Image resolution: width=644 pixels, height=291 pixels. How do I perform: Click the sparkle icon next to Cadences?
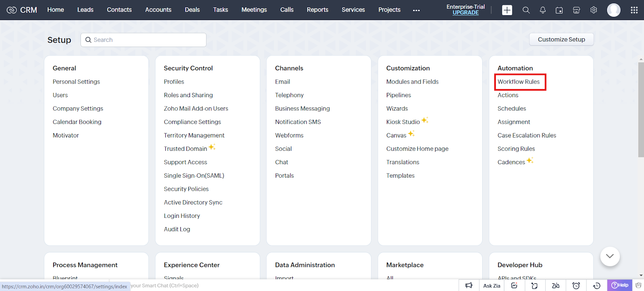(530, 160)
